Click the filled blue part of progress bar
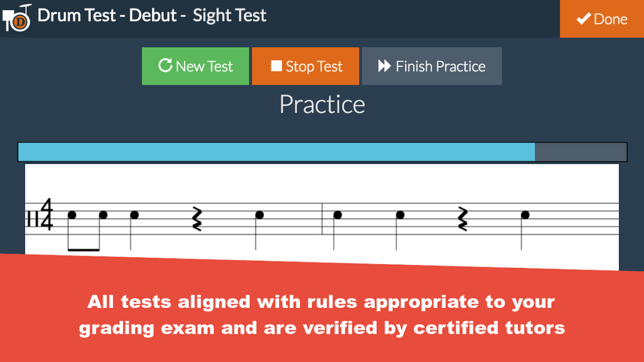 (276, 152)
